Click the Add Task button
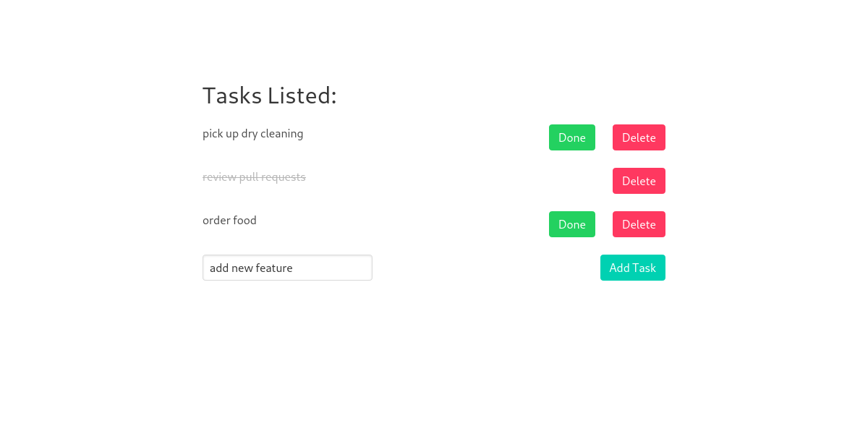 pyautogui.click(x=632, y=268)
